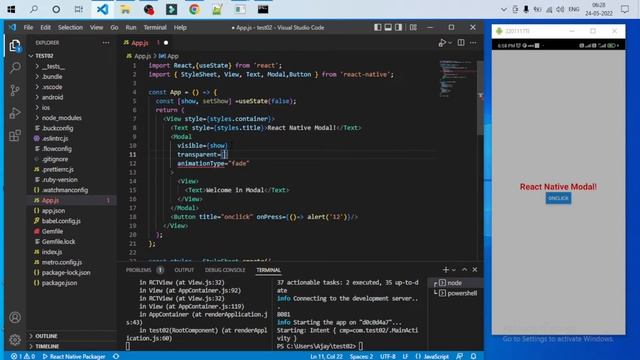Viewport: 640px width, 360px height.
Task: Open Task View on taskbar
Action: tap(78, 9)
